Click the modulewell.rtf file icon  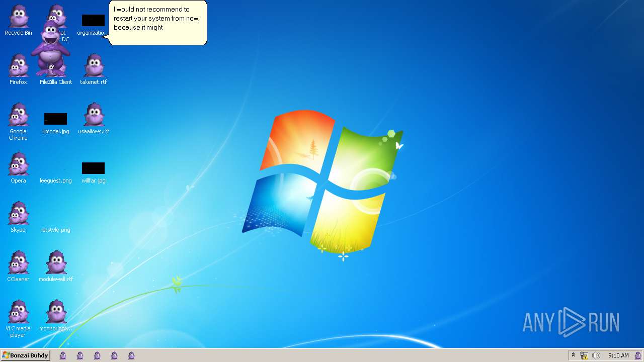click(x=56, y=263)
